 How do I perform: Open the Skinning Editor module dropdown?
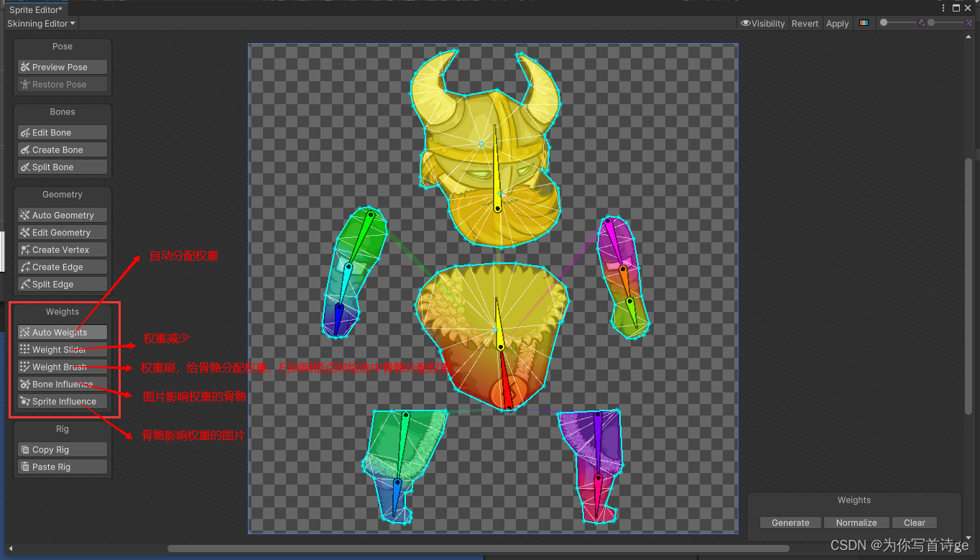(x=41, y=23)
